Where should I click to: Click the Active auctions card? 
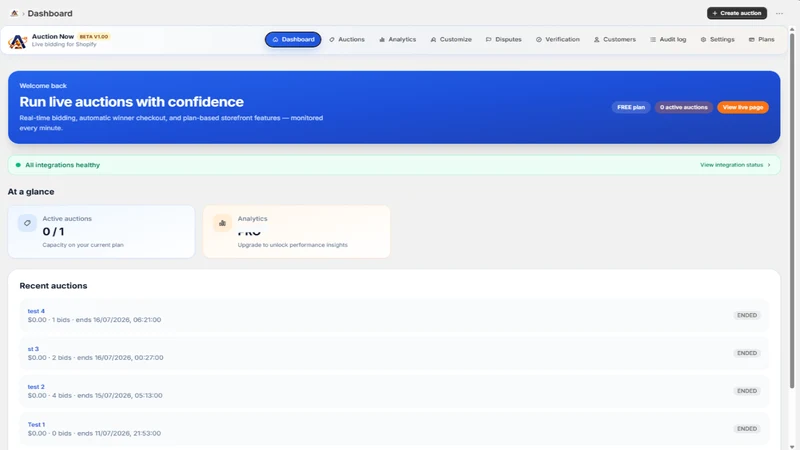coord(101,232)
